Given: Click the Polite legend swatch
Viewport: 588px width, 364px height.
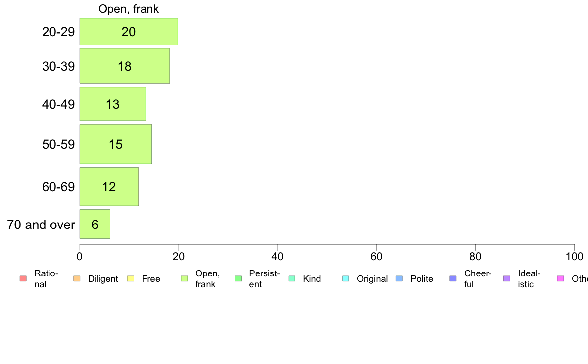Looking at the screenshot, I should tap(399, 278).
